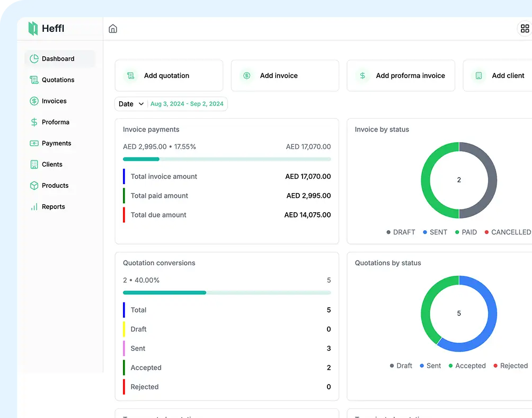Click the Clients building icon in sidebar

pyautogui.click(x=34, y=164)
